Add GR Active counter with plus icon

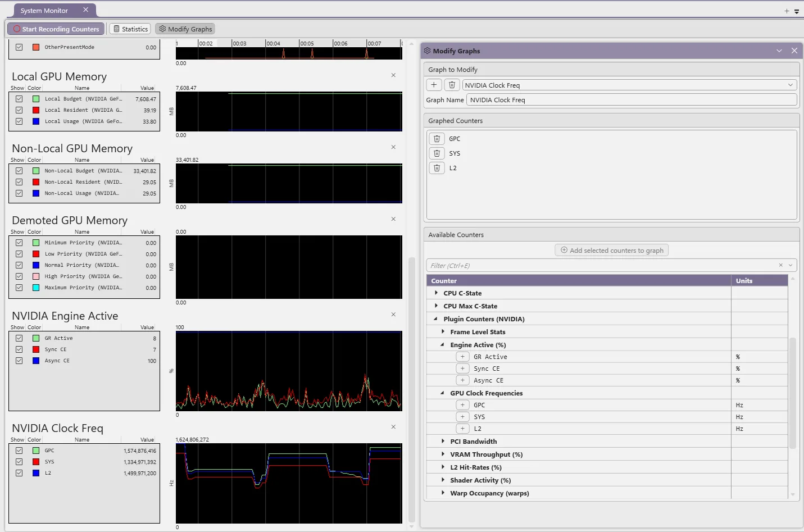462,357
